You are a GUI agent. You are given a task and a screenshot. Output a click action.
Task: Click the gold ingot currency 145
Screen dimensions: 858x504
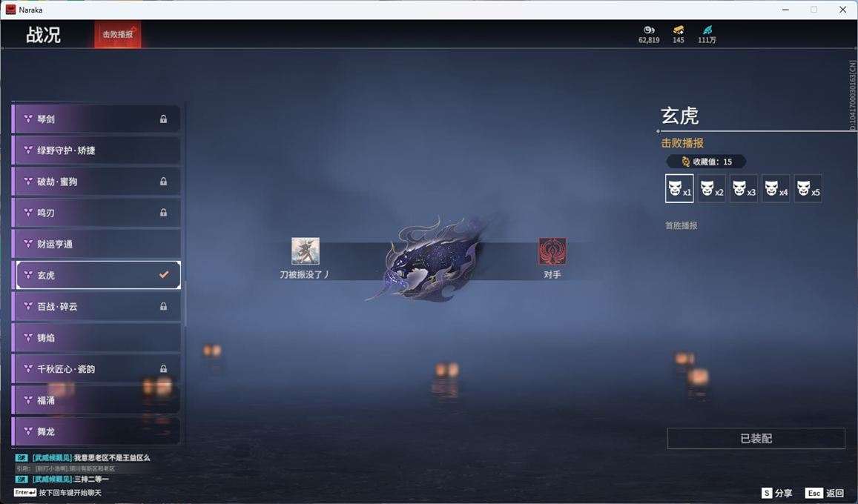(x=679, y=34)
